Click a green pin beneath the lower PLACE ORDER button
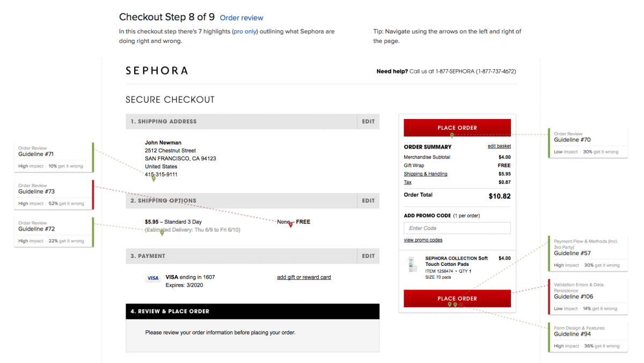The width and height of the screenshot is (644, 363). coord(450,304)
